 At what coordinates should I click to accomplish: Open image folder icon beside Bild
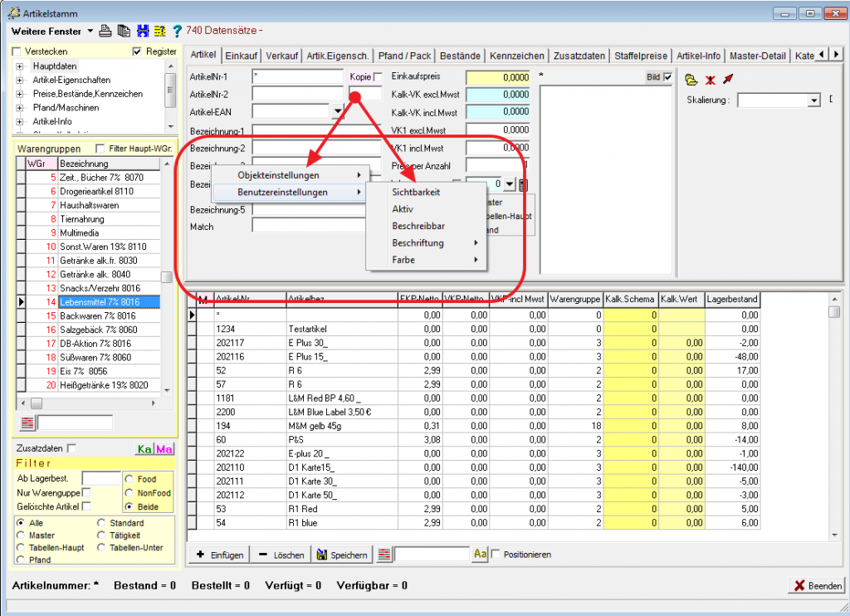click(x=691, y=80)
